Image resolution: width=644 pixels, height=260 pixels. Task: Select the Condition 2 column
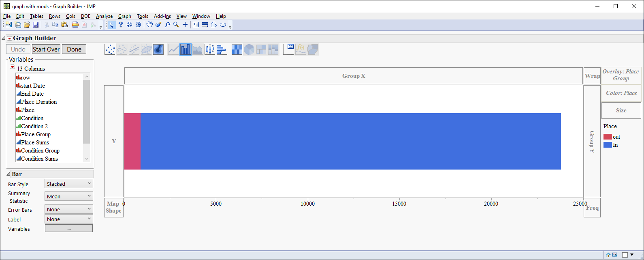(34, 126)
